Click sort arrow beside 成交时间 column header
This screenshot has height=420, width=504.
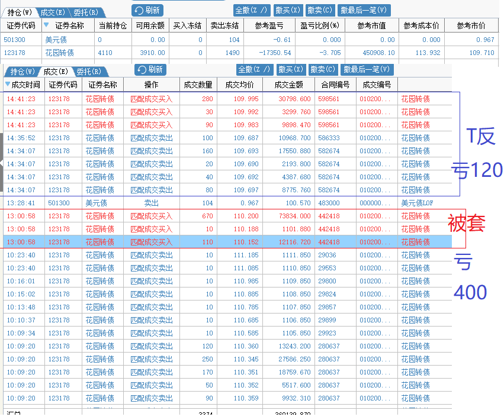pyautogui.click(x=7, y=85)
